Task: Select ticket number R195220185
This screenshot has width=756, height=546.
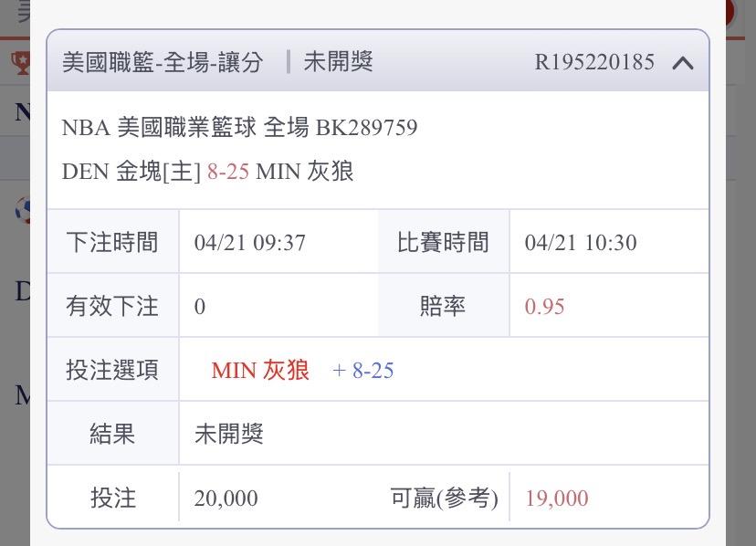Action: pyautogui.click(x=594, y=62)
